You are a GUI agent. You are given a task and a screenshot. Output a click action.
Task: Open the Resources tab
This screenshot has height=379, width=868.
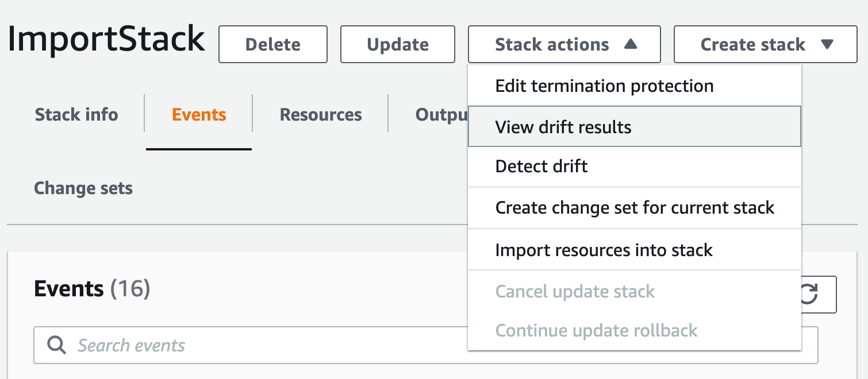tap(320, 114)
